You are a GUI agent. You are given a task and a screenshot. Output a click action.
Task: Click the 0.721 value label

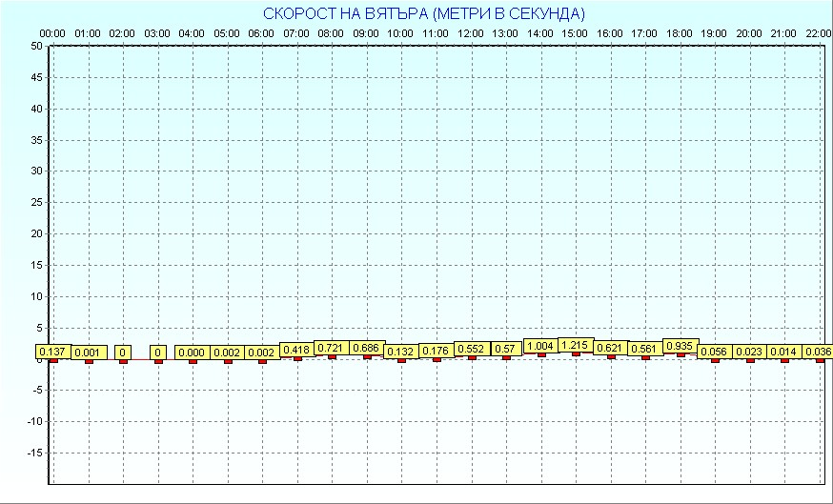[x=331, y=348]
